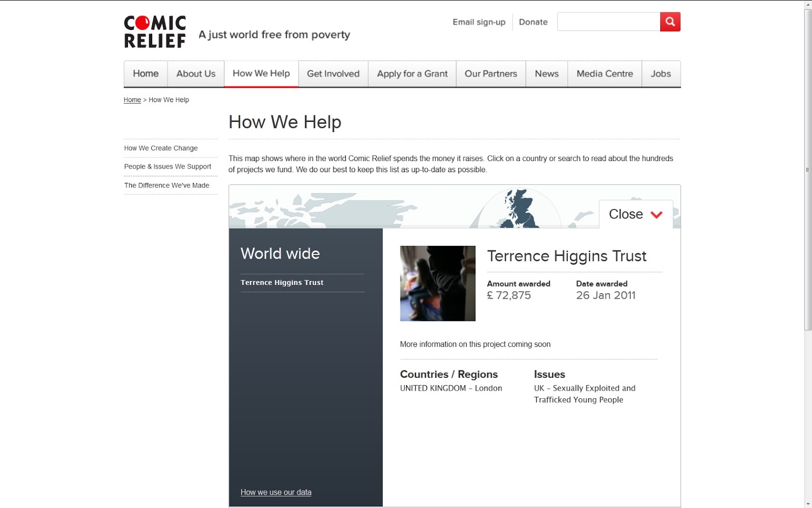Click the 'A just world free from poverty' tagline
This screenshot has width=812, height=508.
tap(274, 35)
